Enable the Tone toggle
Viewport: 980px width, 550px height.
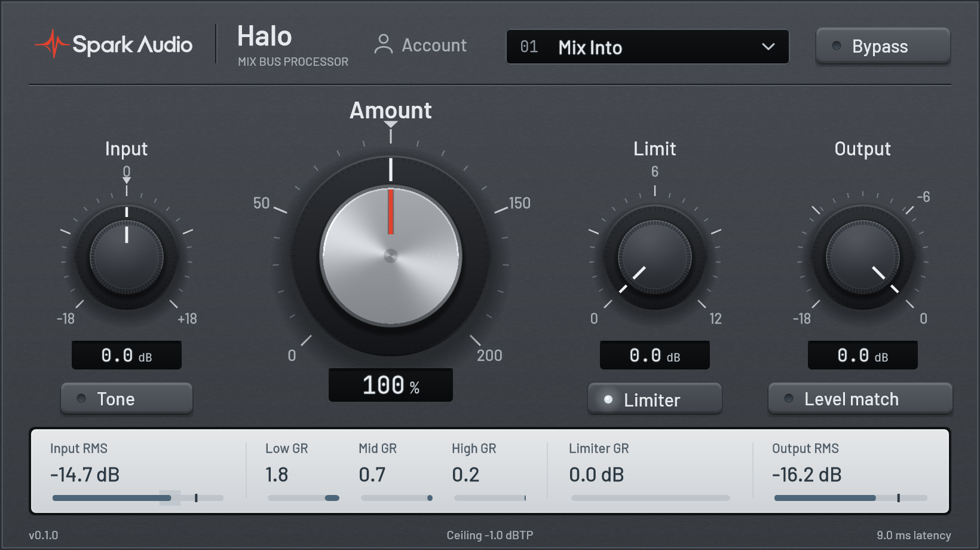click(x=127, y=398)
